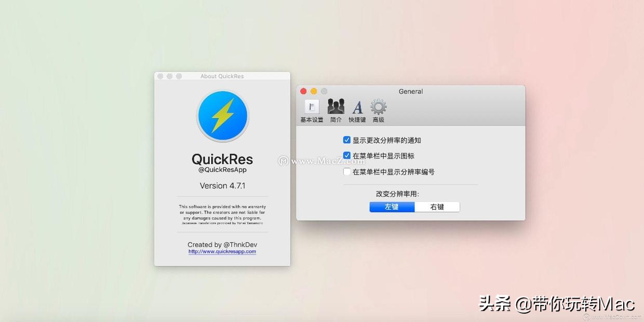Image resolution: width=644 pixels, height=322 pixels.
Task: Enable 在菜单栏中显示分辨率编号
Action: tap(346, 171)
